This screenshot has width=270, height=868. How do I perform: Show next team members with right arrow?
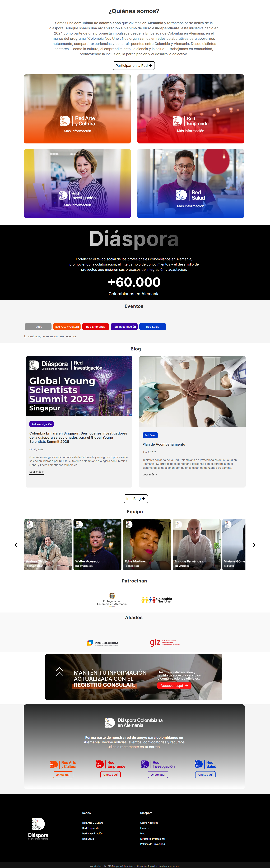[x=254, y=545]
